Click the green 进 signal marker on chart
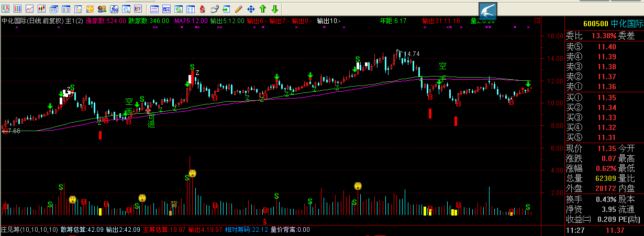Image resolution: width=644 pixels, height=236 pixels. coord(151,124)
